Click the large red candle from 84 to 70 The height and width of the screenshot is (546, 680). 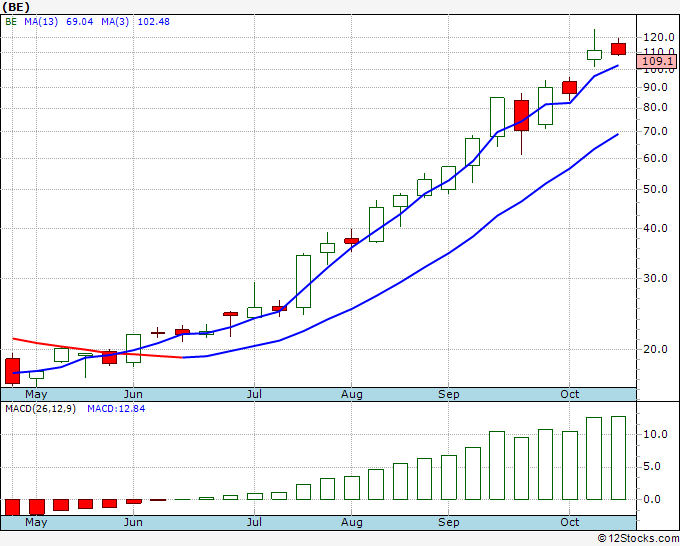tap(521, 115)
